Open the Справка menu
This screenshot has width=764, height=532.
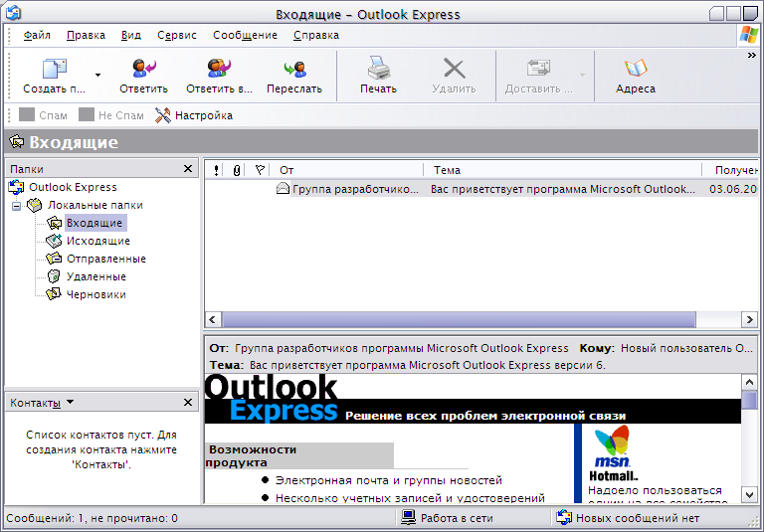(316, 35)
